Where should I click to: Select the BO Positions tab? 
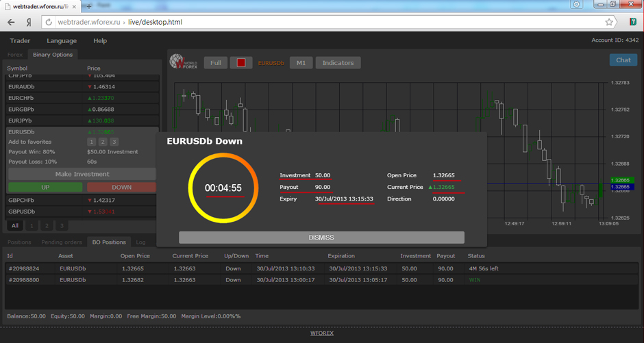coord(109,242)
